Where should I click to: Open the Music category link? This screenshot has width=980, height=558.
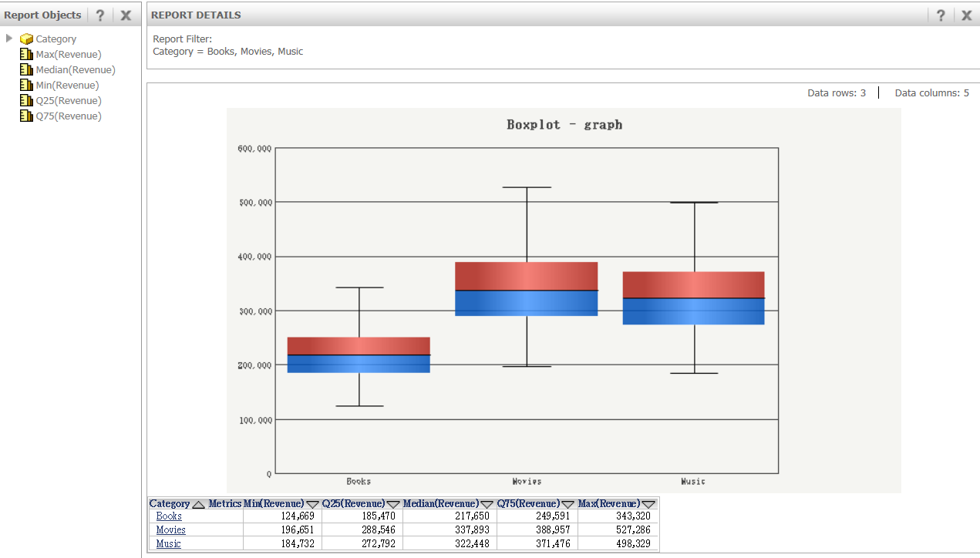pyautogui.click(x=169, y=543)
